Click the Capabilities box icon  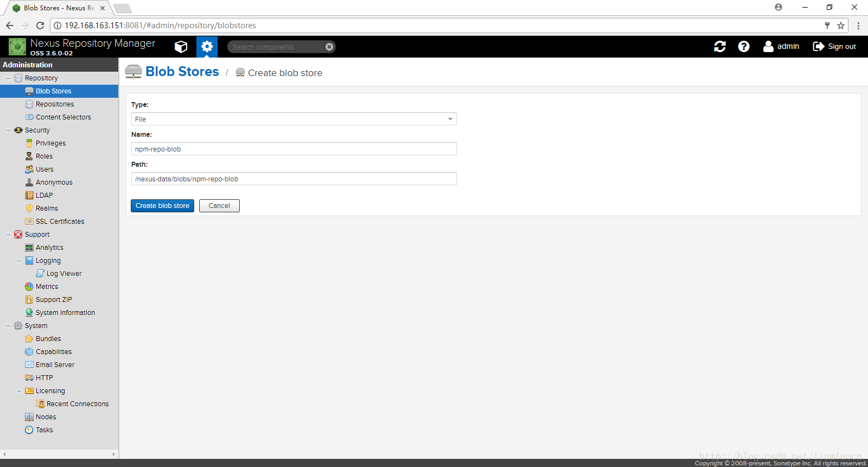click(29, 352)
